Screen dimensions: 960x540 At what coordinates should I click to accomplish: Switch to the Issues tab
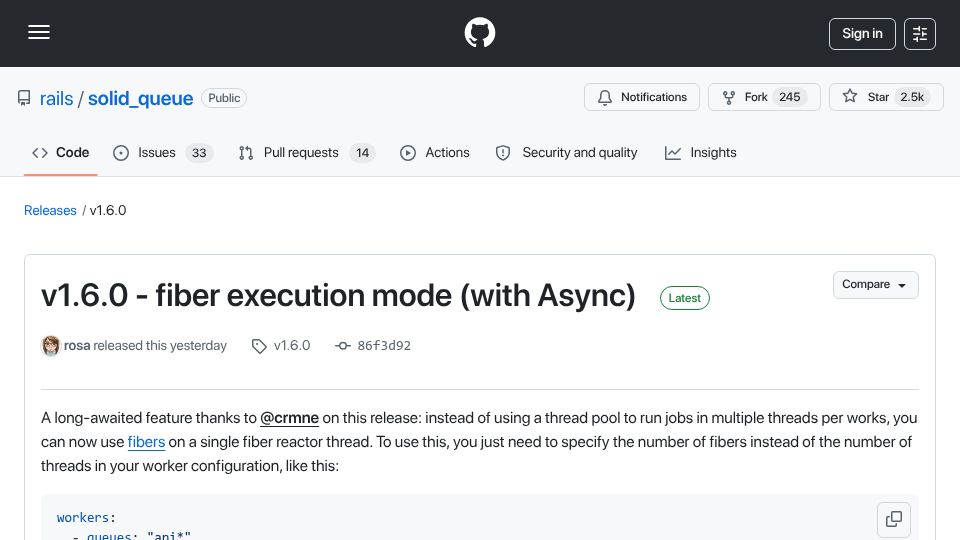(x=163, y=152)
